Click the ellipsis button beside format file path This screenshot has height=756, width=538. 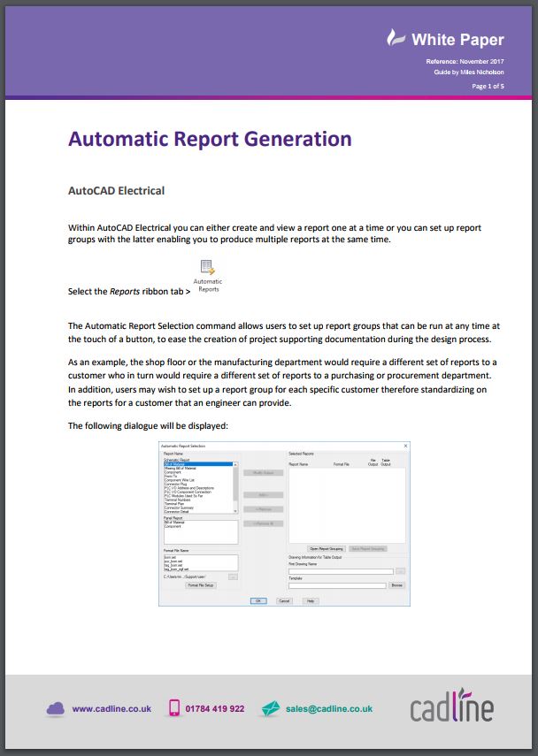point(233,577)
